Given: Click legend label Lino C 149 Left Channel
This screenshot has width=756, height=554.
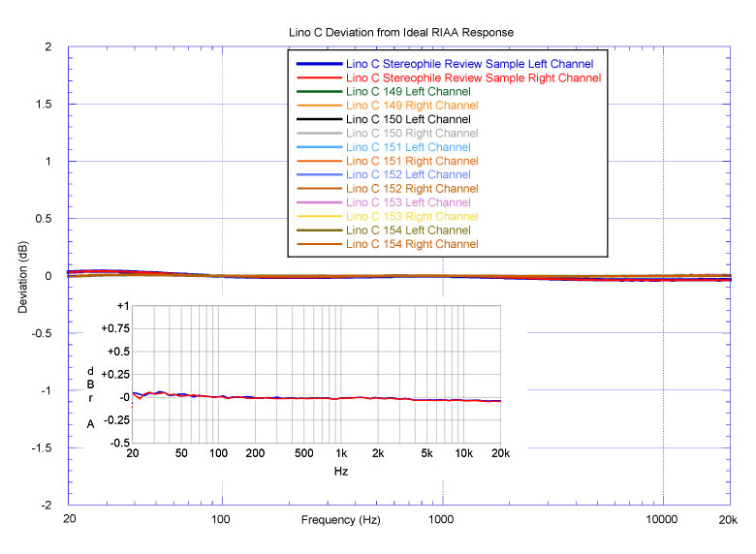Looking at the screenshot, I should pyautogui.click(x=408, y=92).
